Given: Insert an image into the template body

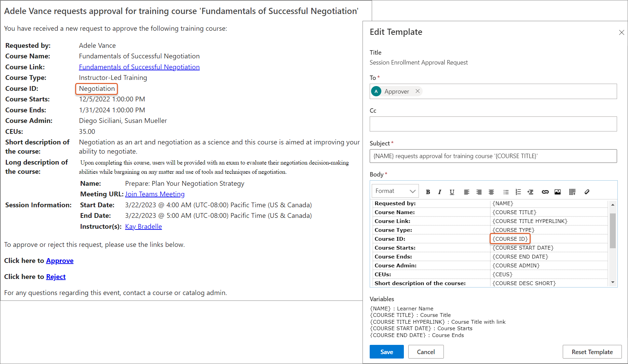Looking at the screenshot, I should [558, 192].
